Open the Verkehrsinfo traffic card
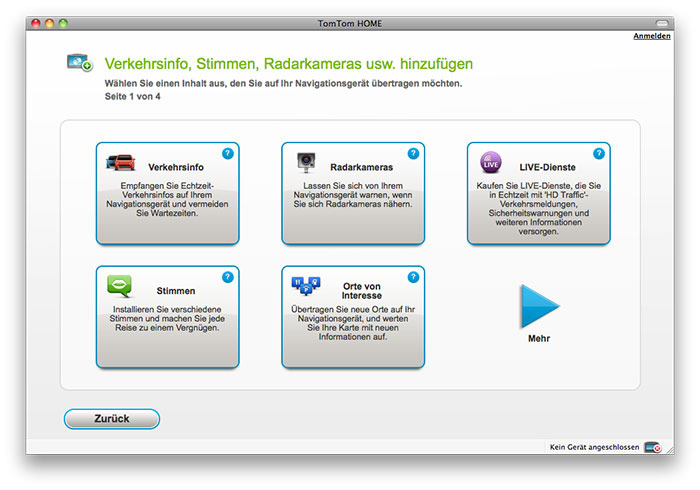This screenshot has height=490, width=700. click(x=167, y=193)
